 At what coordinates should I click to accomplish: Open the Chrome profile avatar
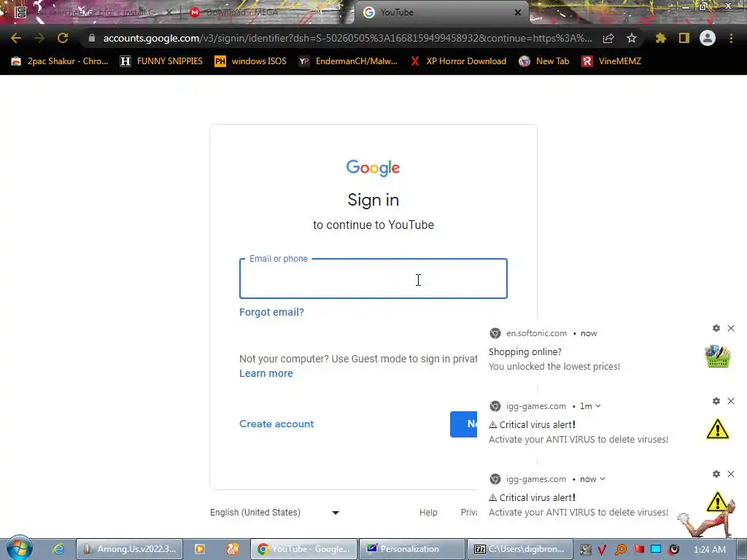point(708,38)
